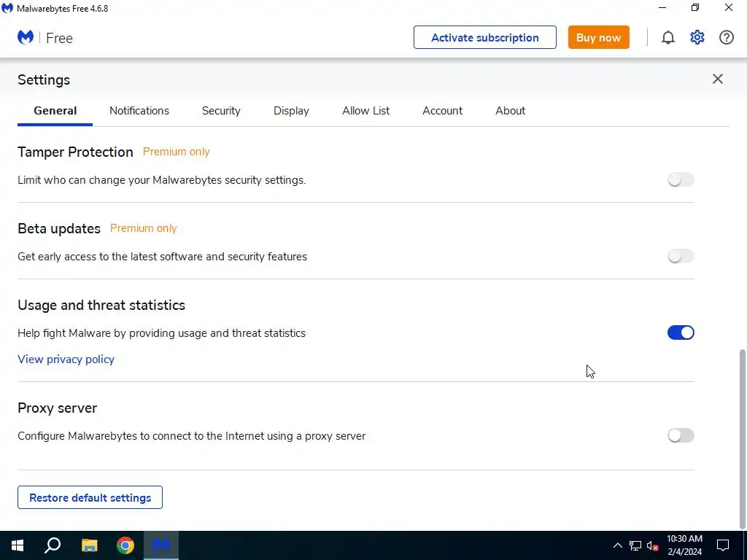The height and width of the screenshot is (560, 747).
Task: Open taskbar search magnifier
Action: [53, 545]
